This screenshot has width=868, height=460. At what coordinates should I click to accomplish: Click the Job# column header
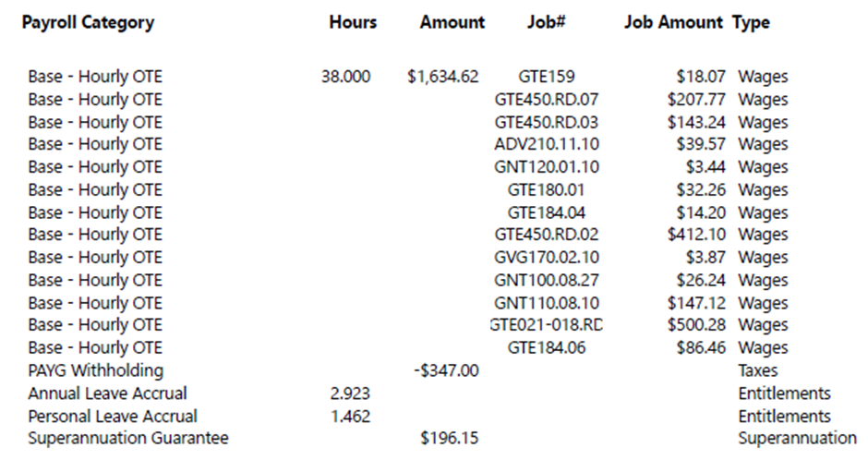pos(546,22)
